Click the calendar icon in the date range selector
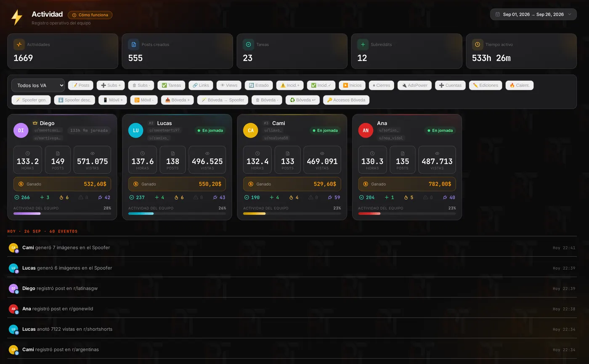Viewport: 589px width, 364px height. [498, 14]
